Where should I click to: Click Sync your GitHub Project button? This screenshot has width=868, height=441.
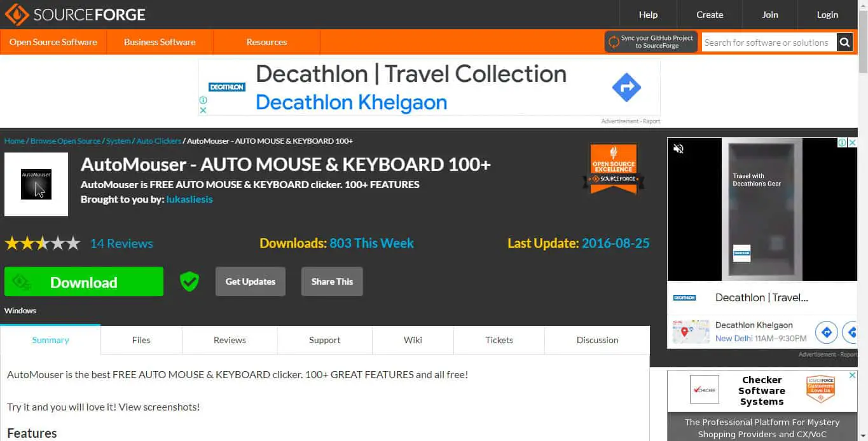[x=651, y=42]
